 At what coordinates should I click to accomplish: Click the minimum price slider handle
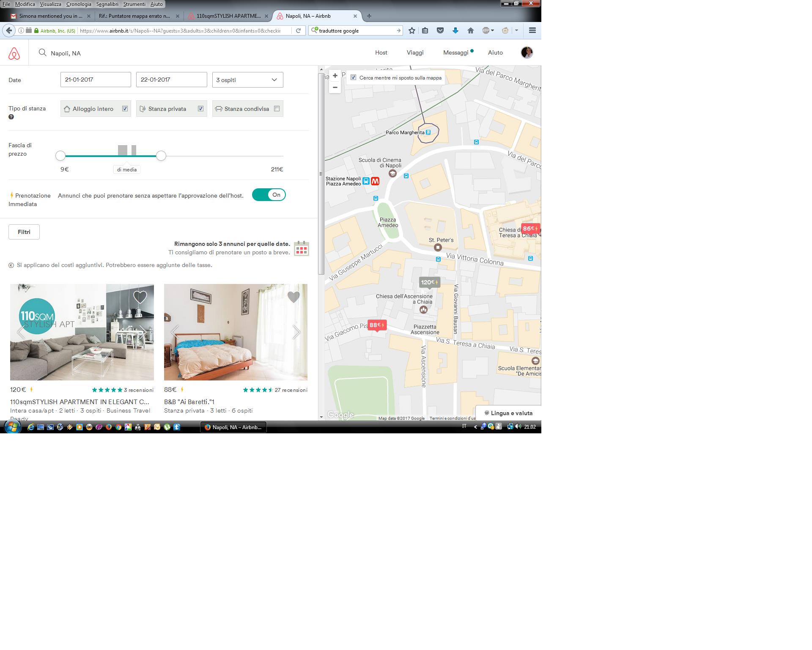tap(60, 156)
